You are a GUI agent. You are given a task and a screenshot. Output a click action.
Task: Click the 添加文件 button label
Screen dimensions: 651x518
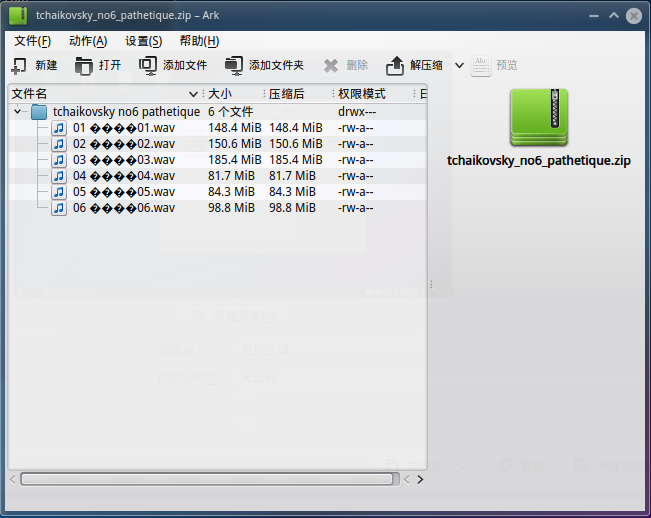(185, 66)
